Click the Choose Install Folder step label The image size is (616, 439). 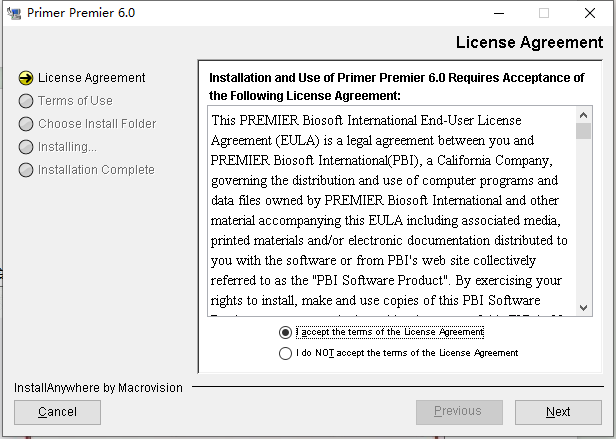pos(97,124)
